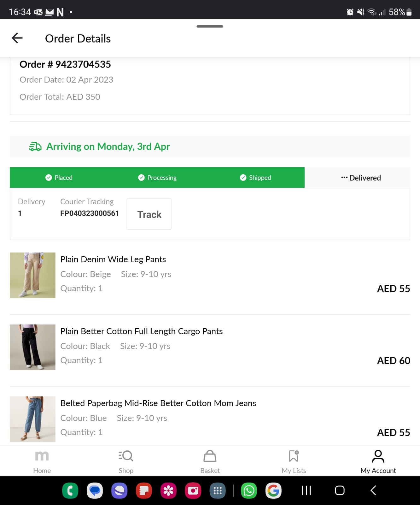The height and width of the screenshot is (505, 420).
Task: Open the blue Mom Jeans thumbnail
Action: (x=32, y=419)
